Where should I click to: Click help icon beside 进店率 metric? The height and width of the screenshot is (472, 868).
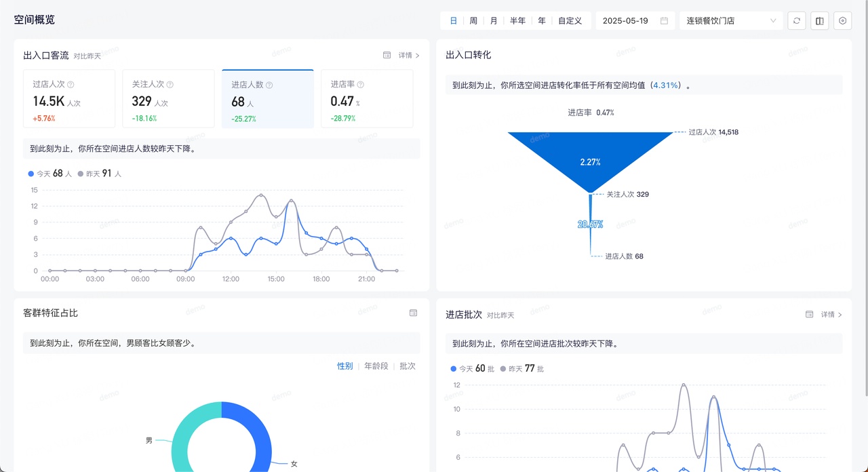point(360,85)
